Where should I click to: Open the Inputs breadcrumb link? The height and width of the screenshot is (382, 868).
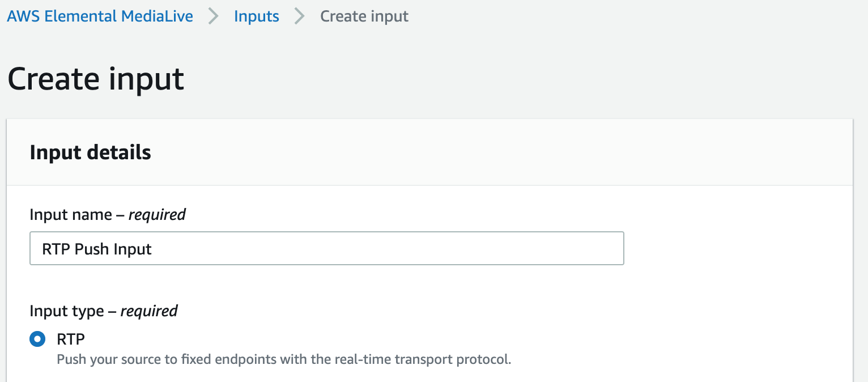[256, 16]
